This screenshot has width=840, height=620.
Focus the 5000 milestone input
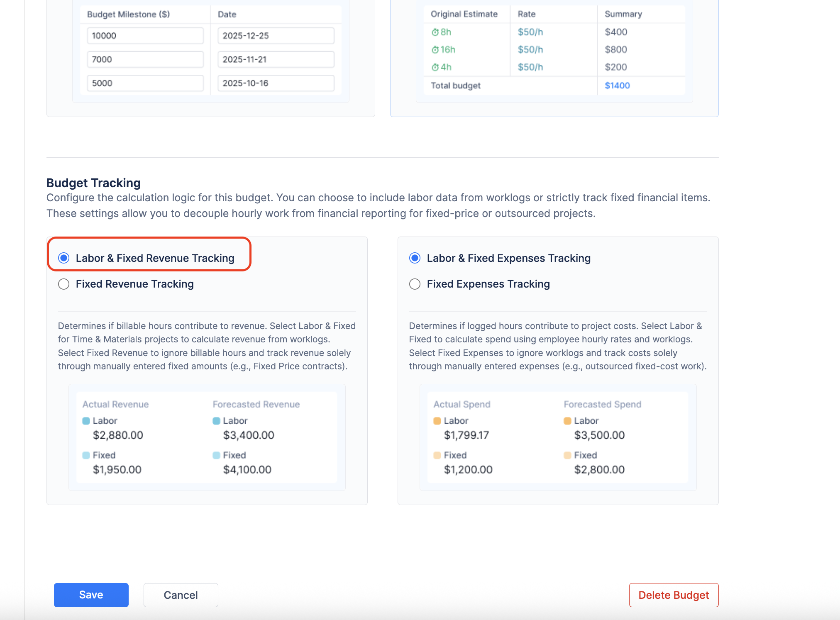tap(145, 83)
